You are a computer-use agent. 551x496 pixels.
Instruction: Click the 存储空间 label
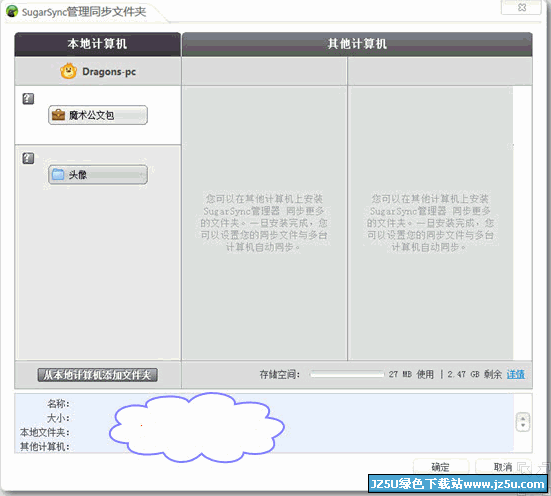(280, 375)
